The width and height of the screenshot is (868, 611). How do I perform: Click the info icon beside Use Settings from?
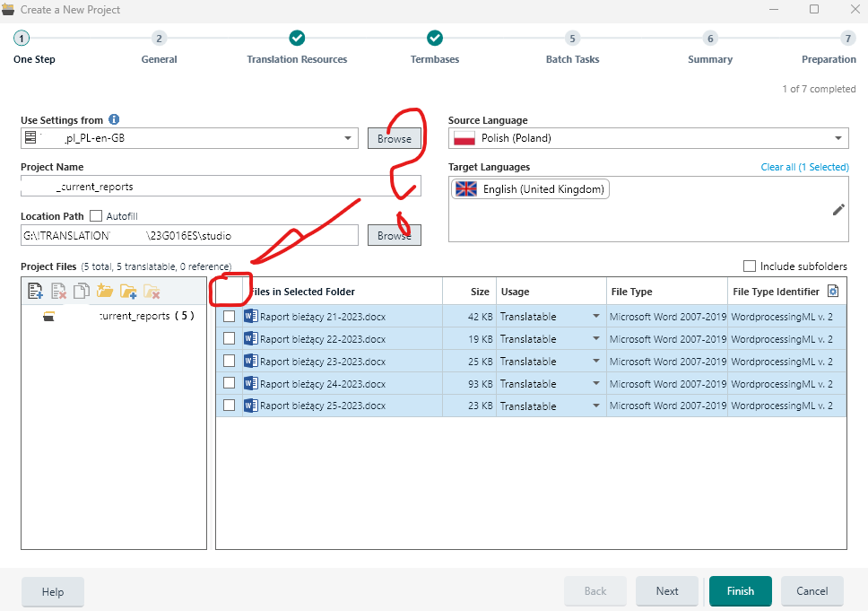click(x=114, y=119)
